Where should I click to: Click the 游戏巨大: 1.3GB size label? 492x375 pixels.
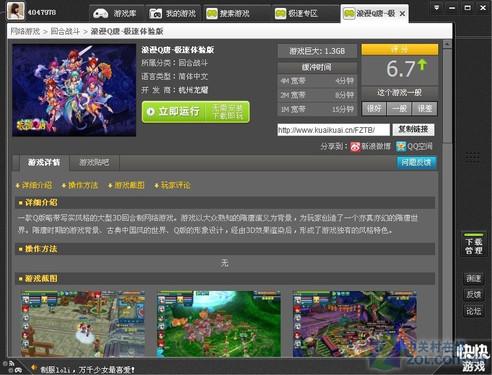[x=317, y=51]
